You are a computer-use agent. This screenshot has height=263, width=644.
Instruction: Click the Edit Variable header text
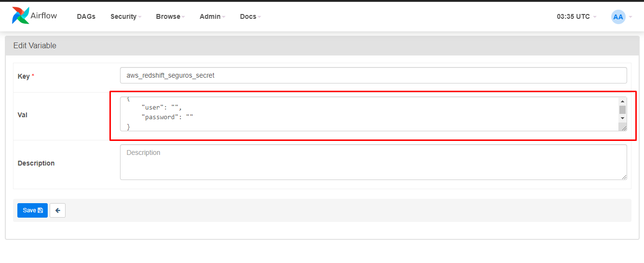tap(35, 45)
